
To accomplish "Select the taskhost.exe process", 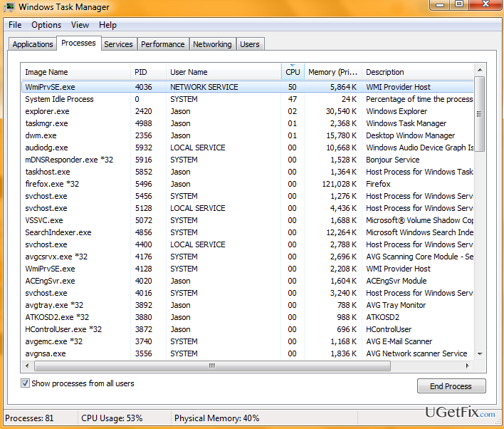I will [248, 172].
